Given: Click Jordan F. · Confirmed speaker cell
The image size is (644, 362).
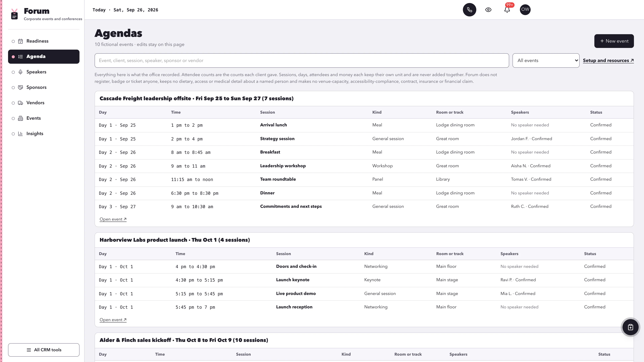Looking at the screenshot, I should coord(531,139).
